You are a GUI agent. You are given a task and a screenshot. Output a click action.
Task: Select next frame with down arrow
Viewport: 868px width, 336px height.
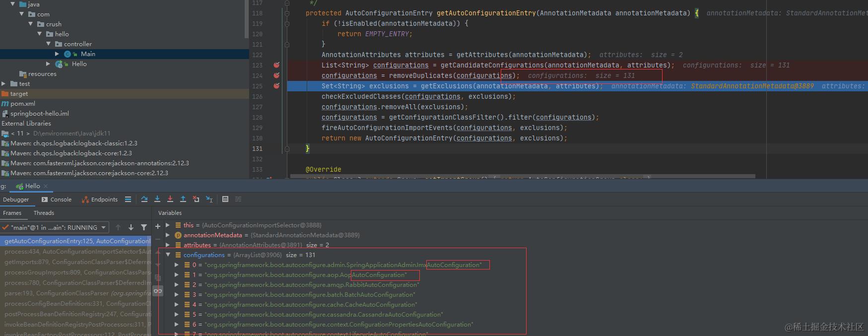pos(131,227)
